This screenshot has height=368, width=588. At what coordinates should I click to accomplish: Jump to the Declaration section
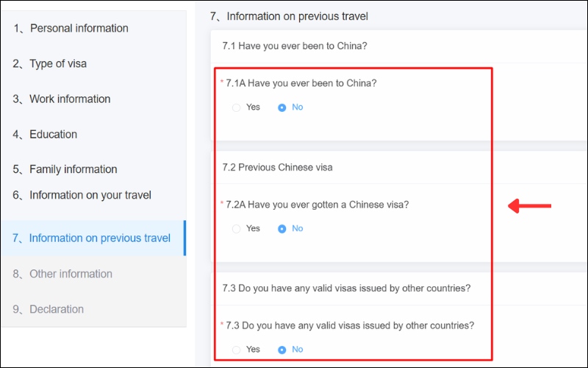click(x=49, y=309)
